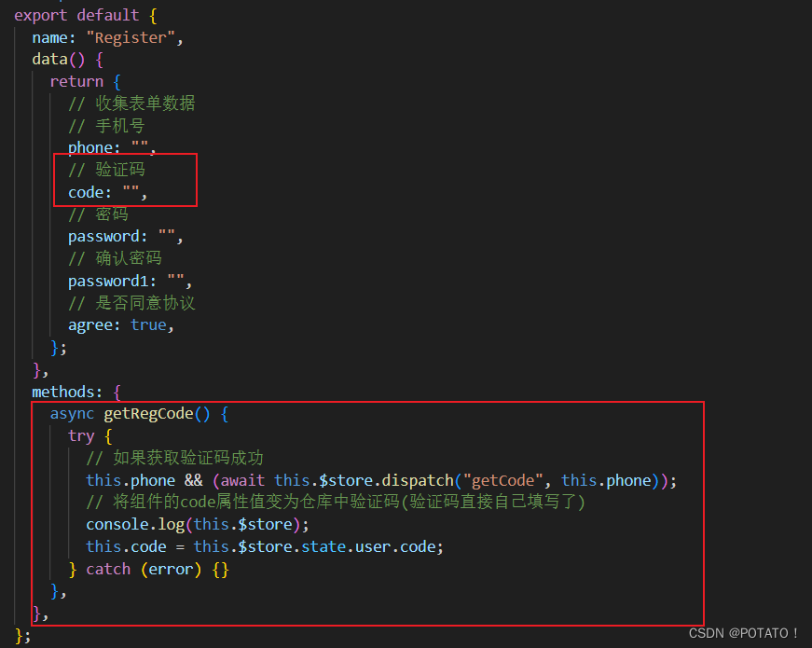Click the 'console.log(this.$store);' line
Screen dimensions: 812x648
(198, 524)
